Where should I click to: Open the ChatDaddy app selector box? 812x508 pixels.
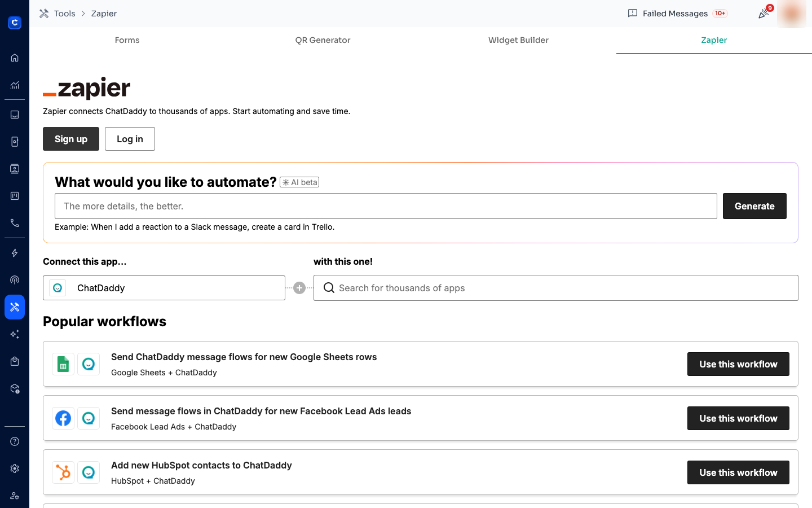point(164,288)
